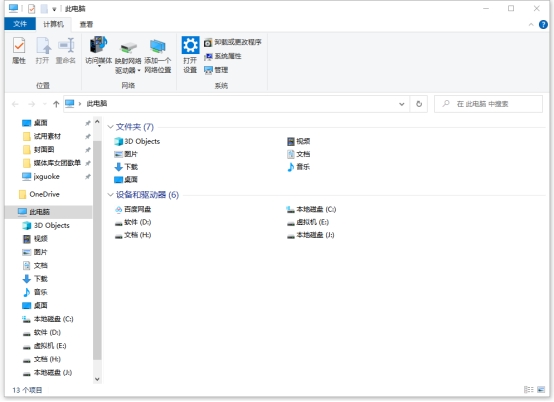Click navigation pane scrollbar up arrow
The image size is (554, 402).
pos(97,122)
